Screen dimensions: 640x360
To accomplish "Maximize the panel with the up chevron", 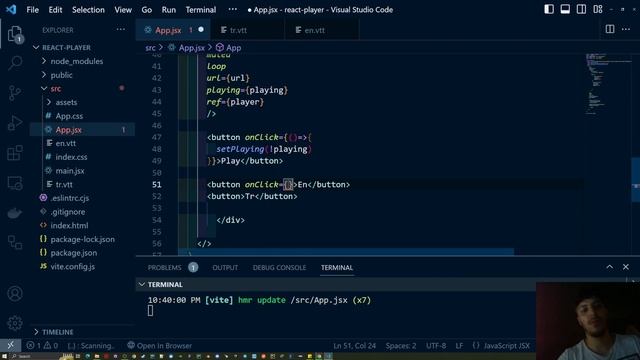I will point(609,267).
